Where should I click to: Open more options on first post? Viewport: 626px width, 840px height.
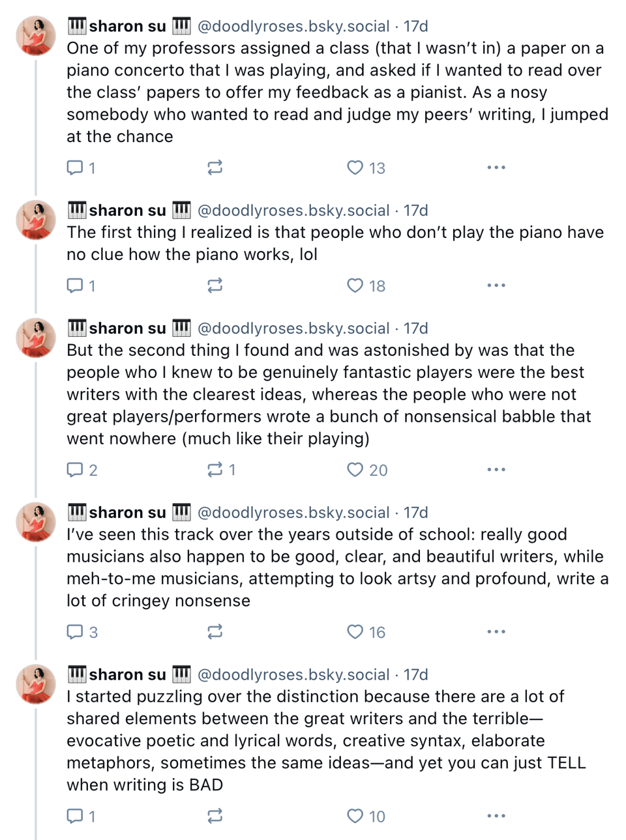point(496,168)
